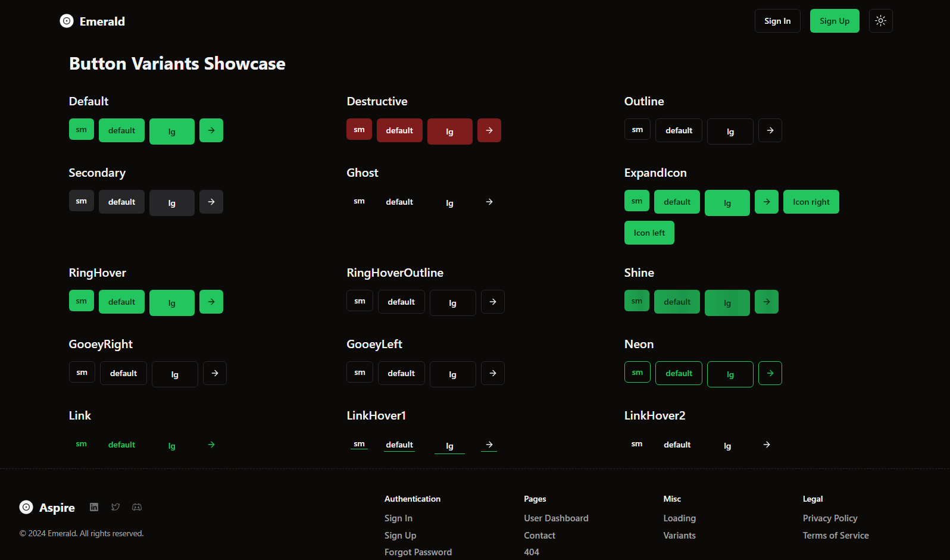Click the LinkHover2 lg link
Screen dimensions: 950x560
pos(727,446)
